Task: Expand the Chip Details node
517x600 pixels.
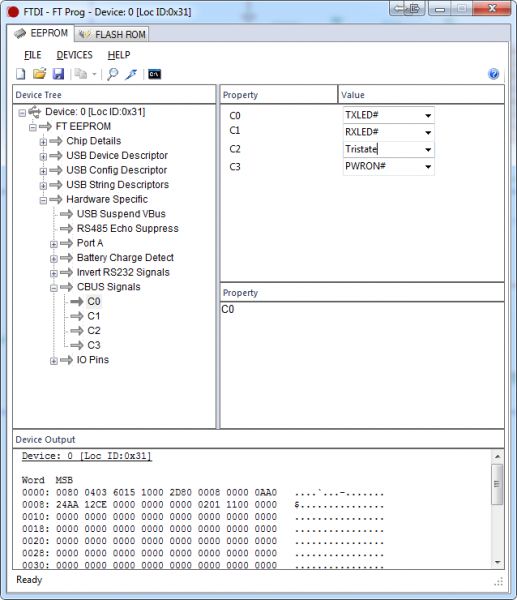Action: point(43,142)
